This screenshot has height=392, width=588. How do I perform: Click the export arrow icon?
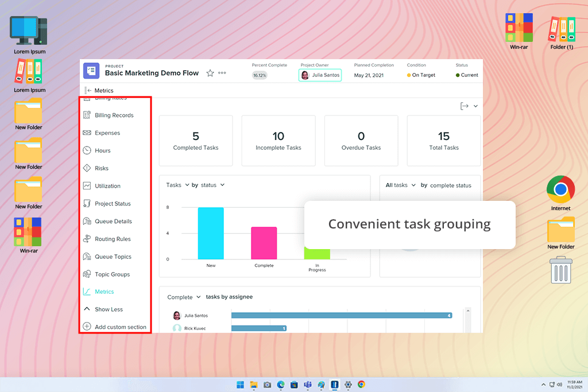tap(464, 106)
